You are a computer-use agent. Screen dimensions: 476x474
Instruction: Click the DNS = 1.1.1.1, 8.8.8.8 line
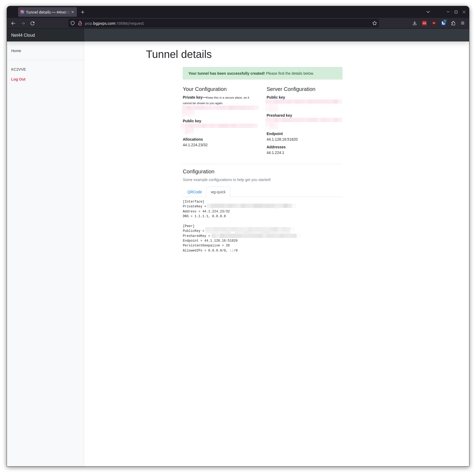[x=204, y=216]
